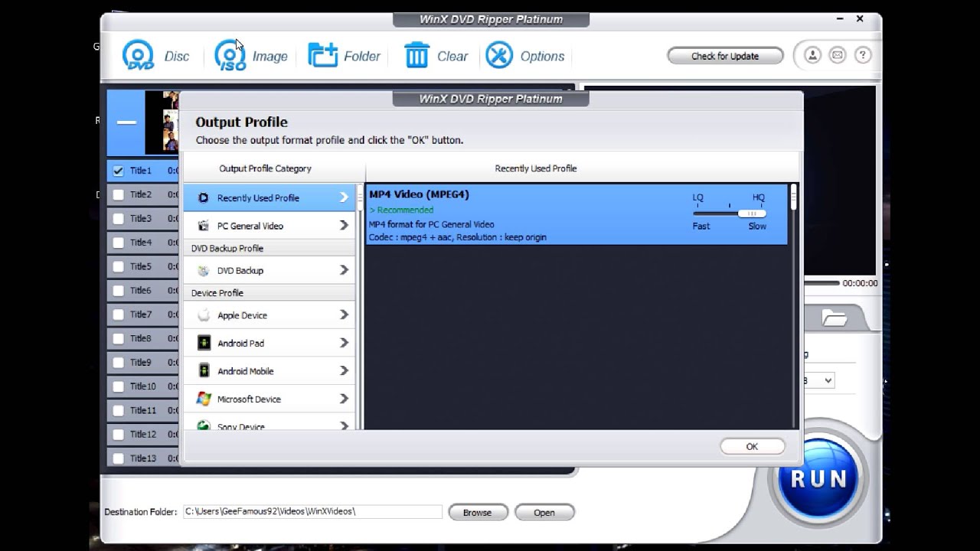The width and height of the screenshot is (980, 551).
Task: Check the Title4 checkbox
Action: click(x=118, y=242)
